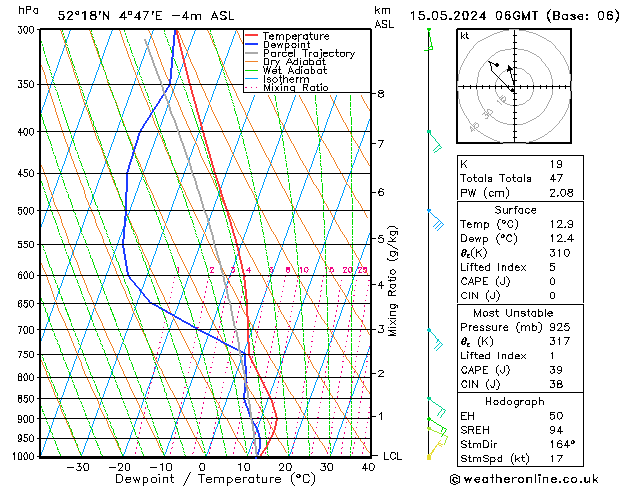
Task: Click the SREH value 94
Action: 556,430
